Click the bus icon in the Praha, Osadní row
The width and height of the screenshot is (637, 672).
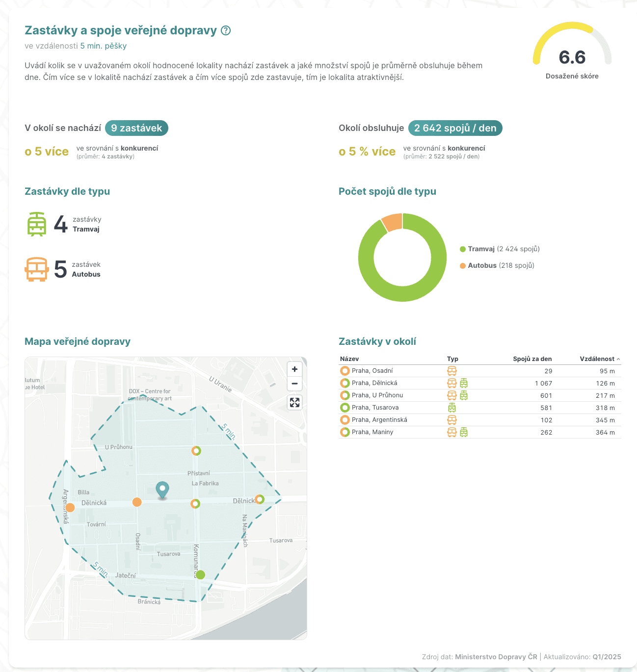pos(451,371)
